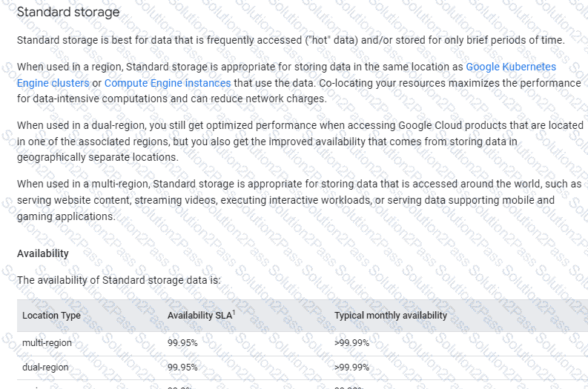Click the 99.95% SLA value for multi-region
588x389 pixels.
[182, 343]
